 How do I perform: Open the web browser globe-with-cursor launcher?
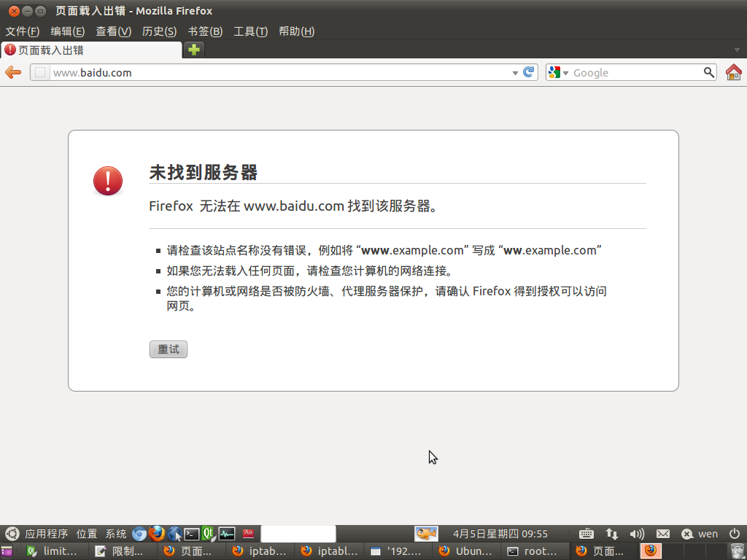pyautogui.click(x=174, y=534)
